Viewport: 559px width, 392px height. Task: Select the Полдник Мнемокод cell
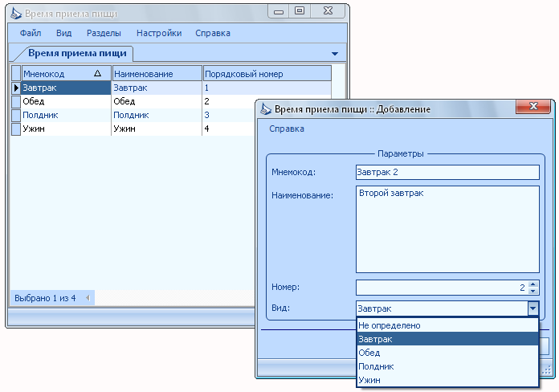point(67,115)
